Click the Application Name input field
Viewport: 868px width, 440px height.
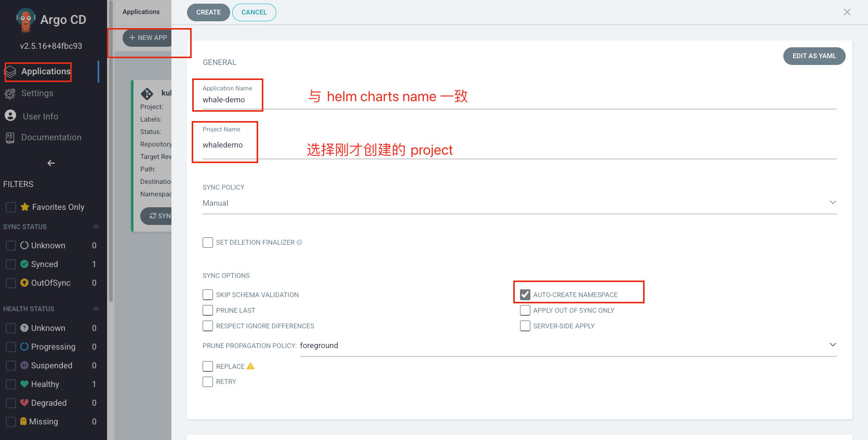click(x=519, y=100)
